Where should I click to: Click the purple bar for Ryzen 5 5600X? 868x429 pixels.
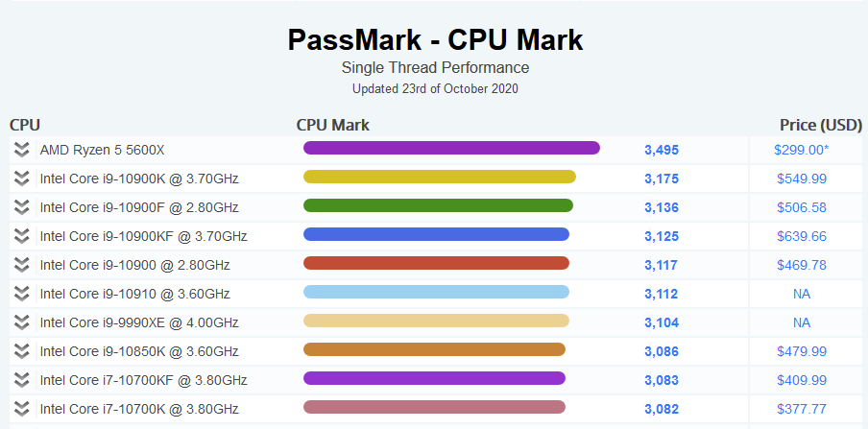coord(451,148)
